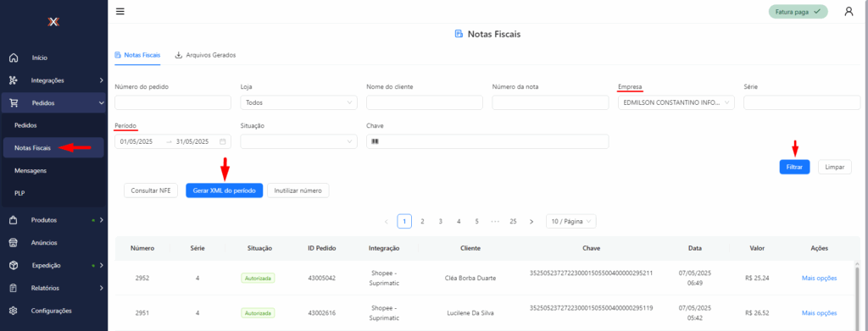Open the Loja dropdown showing Todos
The width and height of the screenshot is (868, 331).
pos(299,102)
